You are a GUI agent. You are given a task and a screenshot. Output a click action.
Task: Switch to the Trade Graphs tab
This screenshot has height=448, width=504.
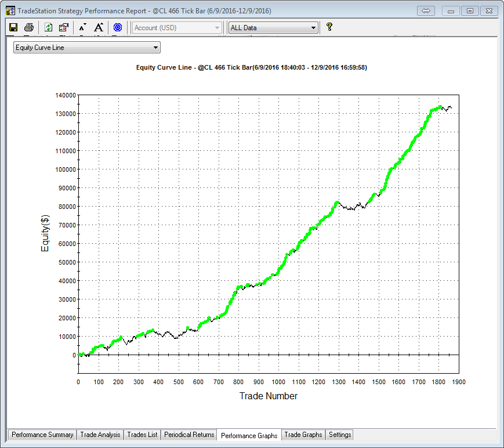(x=303, y=435)
